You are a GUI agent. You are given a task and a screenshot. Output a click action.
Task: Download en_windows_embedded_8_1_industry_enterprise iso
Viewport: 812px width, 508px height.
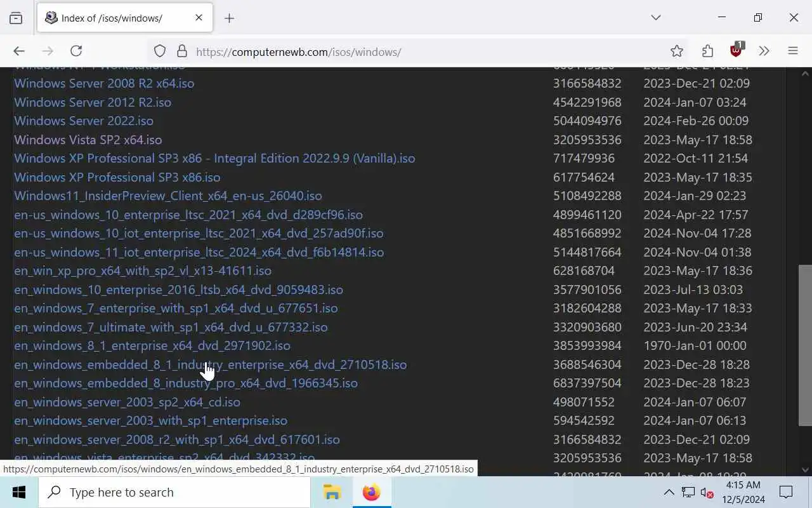coord(211,364)
